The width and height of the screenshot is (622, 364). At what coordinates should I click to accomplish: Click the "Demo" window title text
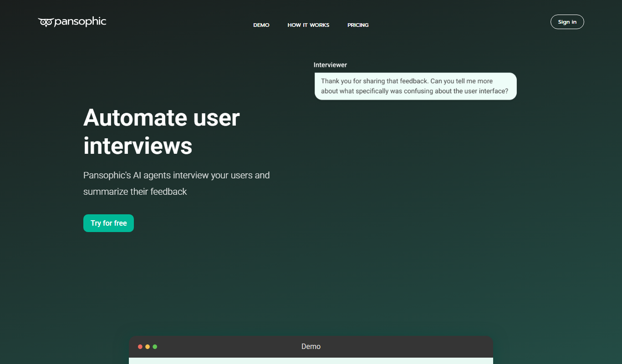[311, 347]
